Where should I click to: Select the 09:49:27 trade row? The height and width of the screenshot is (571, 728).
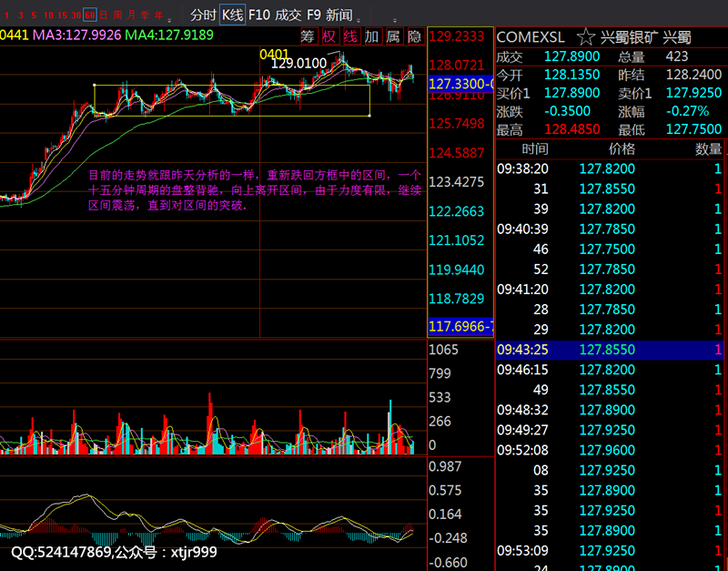click(610, 430)
